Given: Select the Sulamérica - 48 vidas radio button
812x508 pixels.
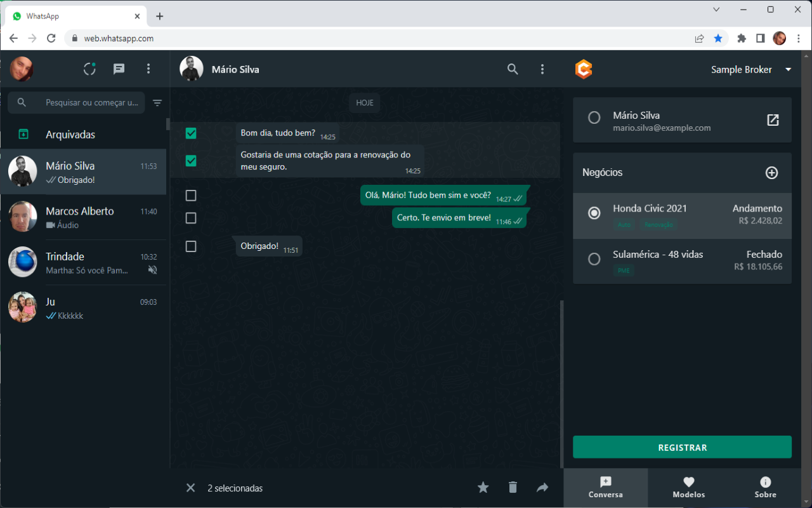Looking at the screenshot, I should click(x=594, y=259).
